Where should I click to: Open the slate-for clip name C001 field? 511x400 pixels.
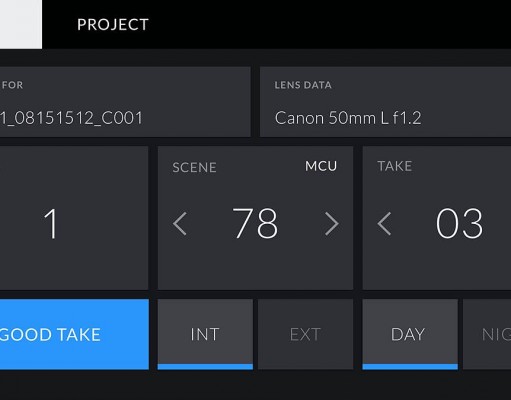[x=125, y=102]
